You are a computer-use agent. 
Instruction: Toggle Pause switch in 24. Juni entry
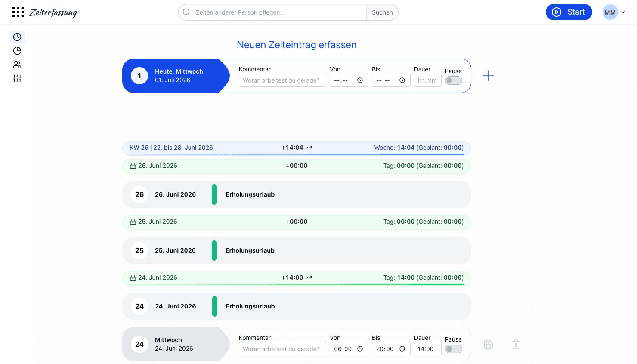[453, 349]
